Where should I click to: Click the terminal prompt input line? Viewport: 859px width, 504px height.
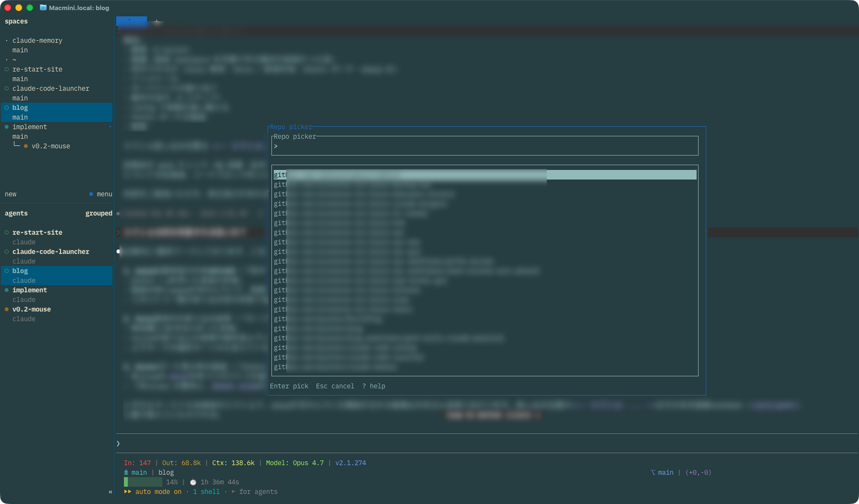tap(487, 444)
